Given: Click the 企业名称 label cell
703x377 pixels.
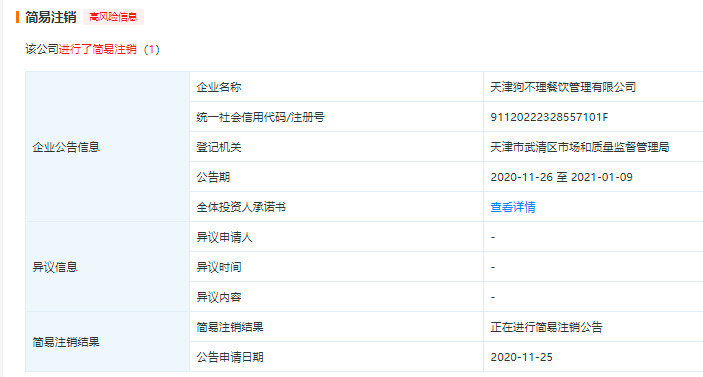Looking at the screenshot, I should 336,87.
